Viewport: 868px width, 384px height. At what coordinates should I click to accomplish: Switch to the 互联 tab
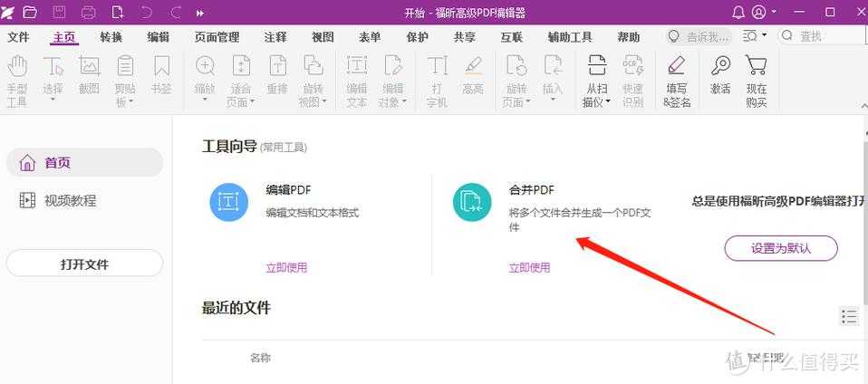click(x=512, y=37)
